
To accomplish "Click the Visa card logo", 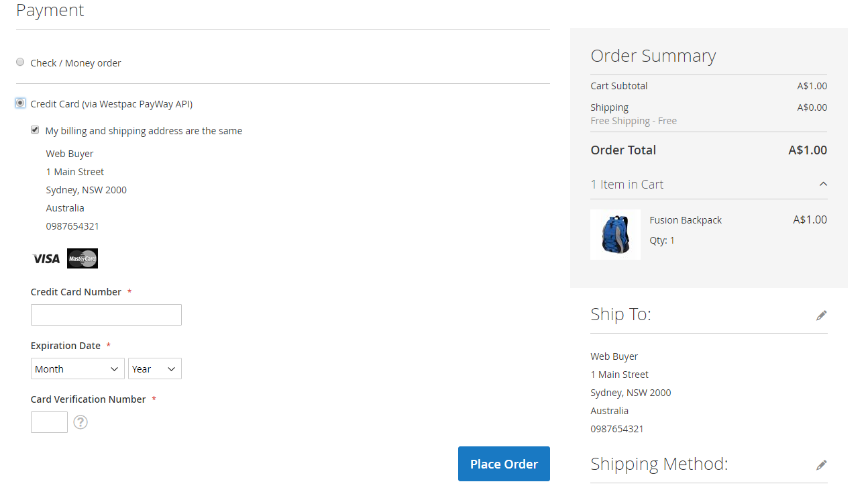I will pos(46,258).
